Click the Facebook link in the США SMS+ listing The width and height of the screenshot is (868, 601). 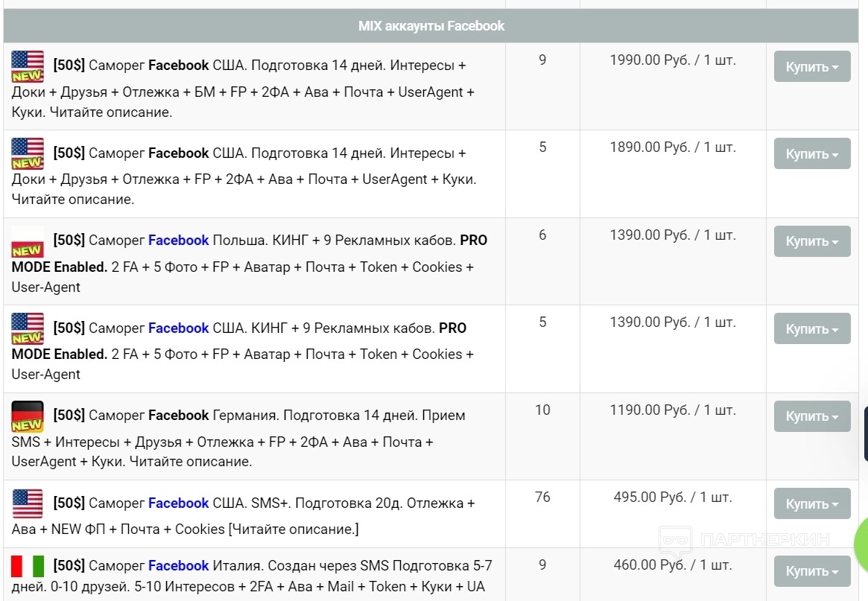pyautogui.click(x=178, y=503)
